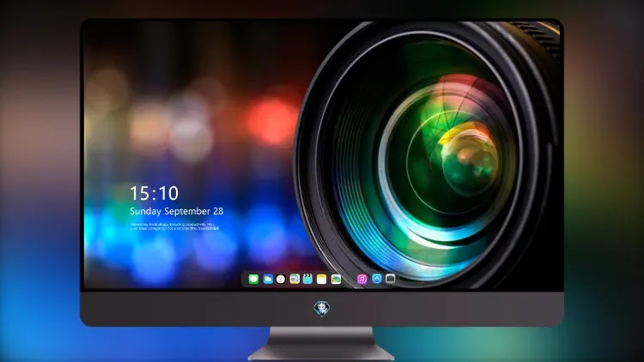This screenshot has height=362, width=644.
Task: Open the Maps-style icon in dock
Action: tap(295, 279)
